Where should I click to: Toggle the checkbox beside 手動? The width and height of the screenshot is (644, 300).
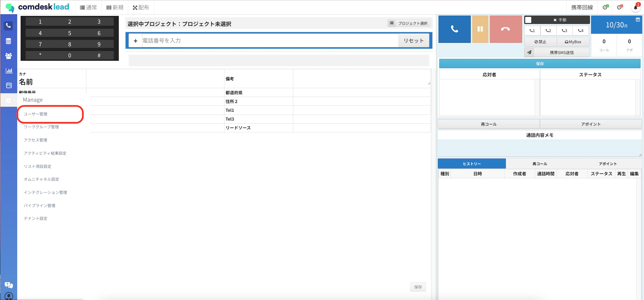pyautogui.click(x=528, y=20)
